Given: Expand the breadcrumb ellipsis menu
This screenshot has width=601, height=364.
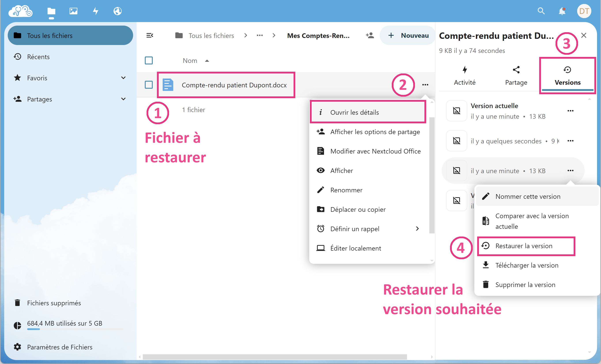Looking at the screenshot, I should (260, 36).
